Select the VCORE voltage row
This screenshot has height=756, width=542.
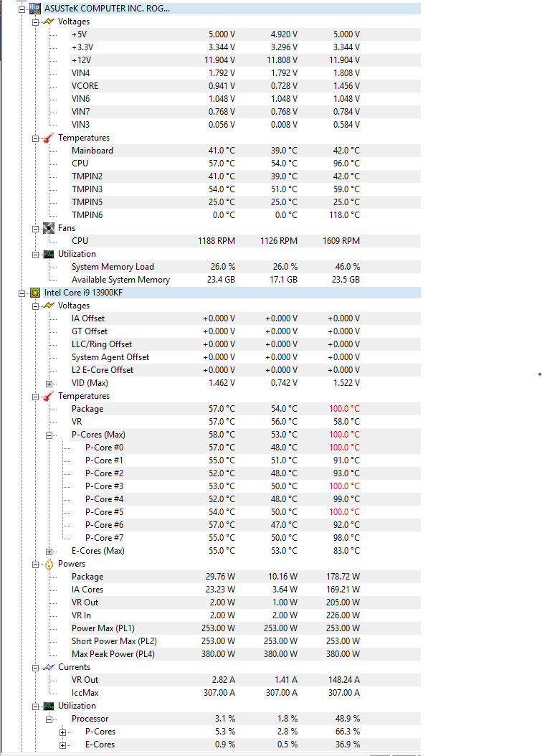click(245, 86)
